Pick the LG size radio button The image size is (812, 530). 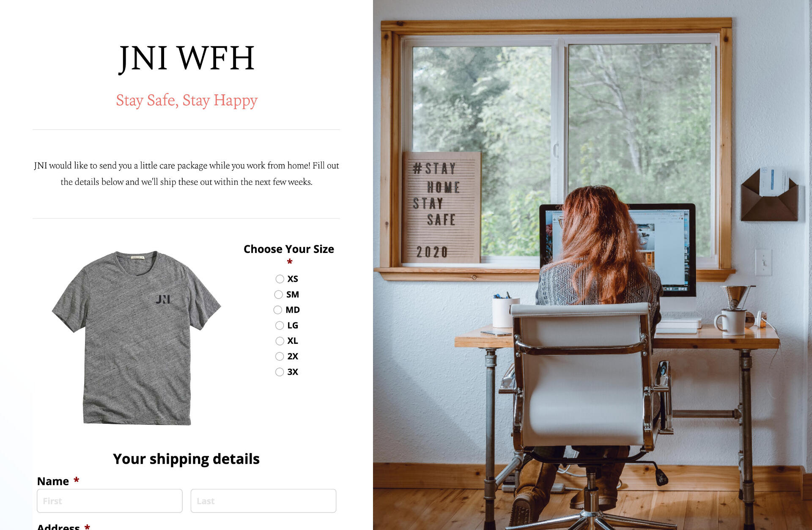[x=280, y=325]
